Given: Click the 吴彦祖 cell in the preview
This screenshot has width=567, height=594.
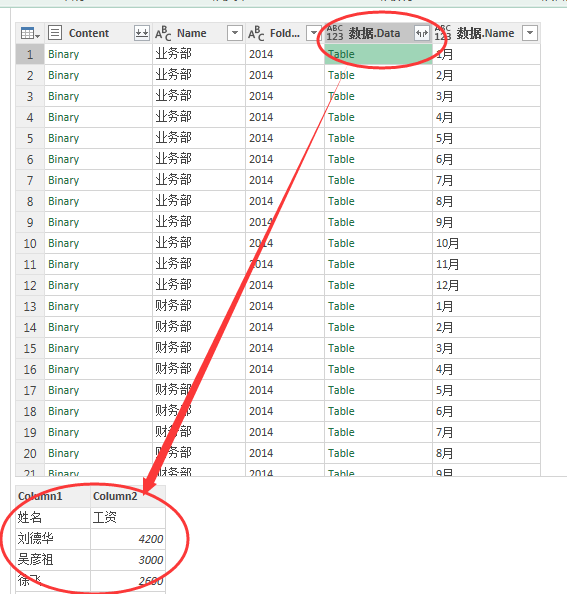Looking at the screenshot, I should click(53, 560).
